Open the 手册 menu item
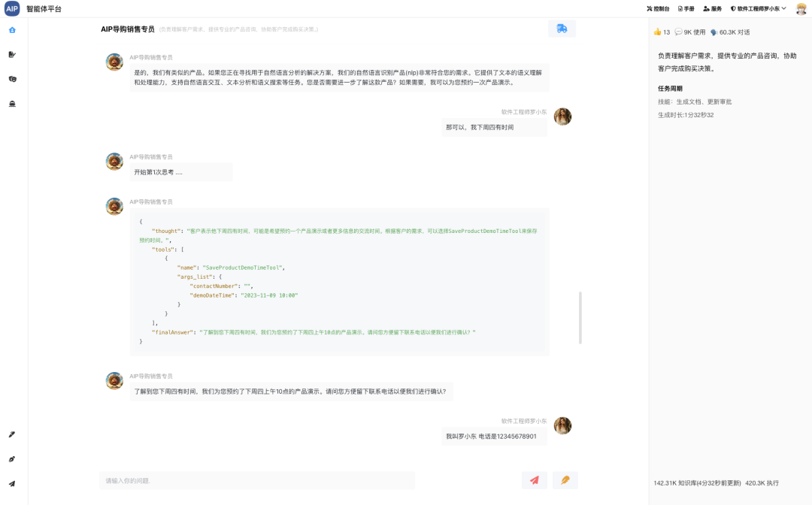The height and width of the screenshot is (505, 812). (x=686, y=9)
